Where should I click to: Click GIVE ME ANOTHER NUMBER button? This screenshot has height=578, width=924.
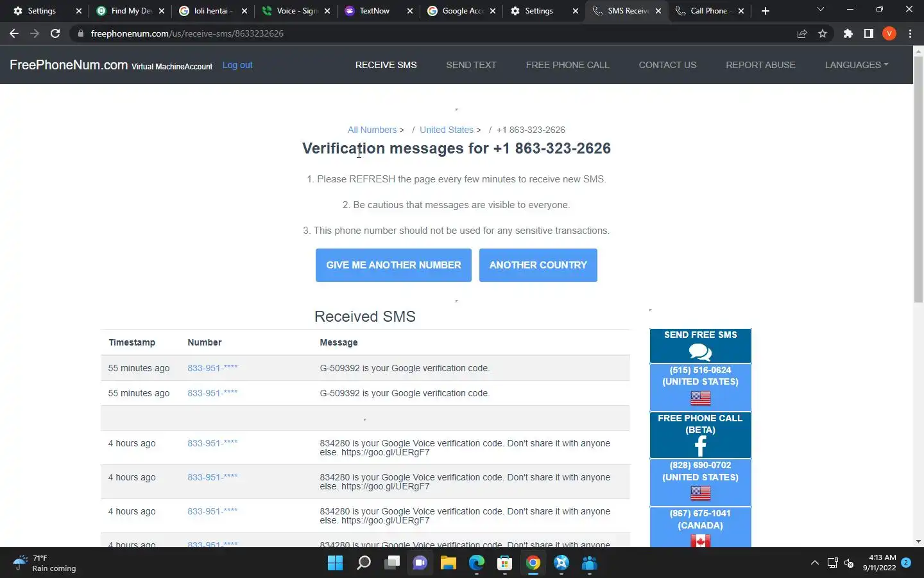pos(393,265)
